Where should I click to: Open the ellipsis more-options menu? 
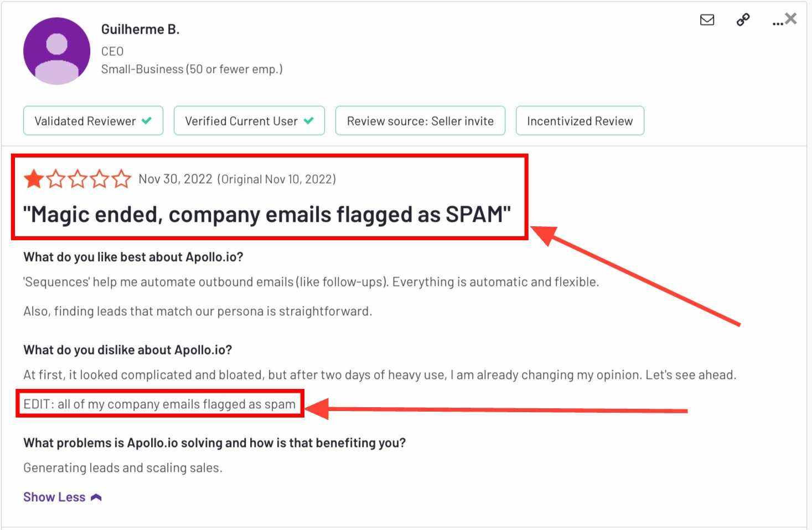(x=777, y=22)
